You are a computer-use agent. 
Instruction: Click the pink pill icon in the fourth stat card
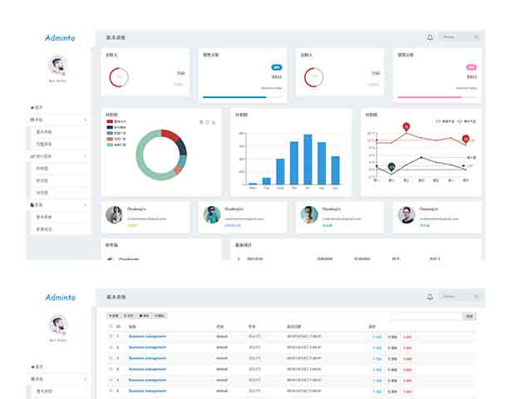coord(471,67)
